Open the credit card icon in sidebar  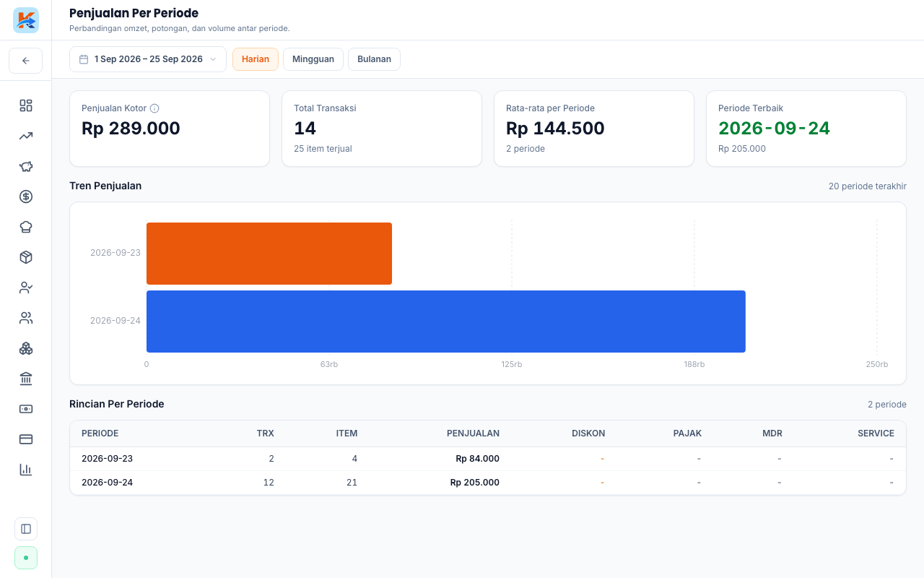[26, 439]
